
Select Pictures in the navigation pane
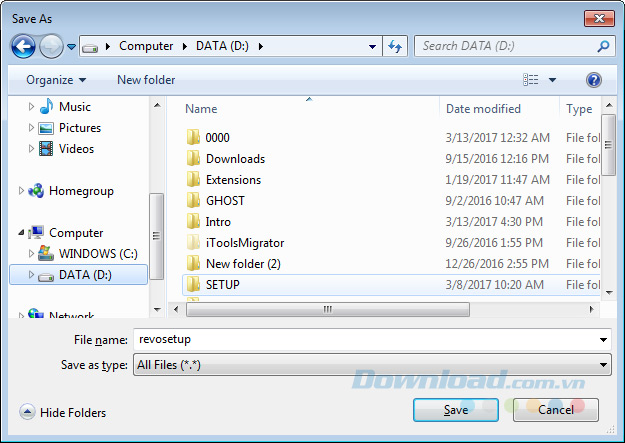click(x=80, y=128)
